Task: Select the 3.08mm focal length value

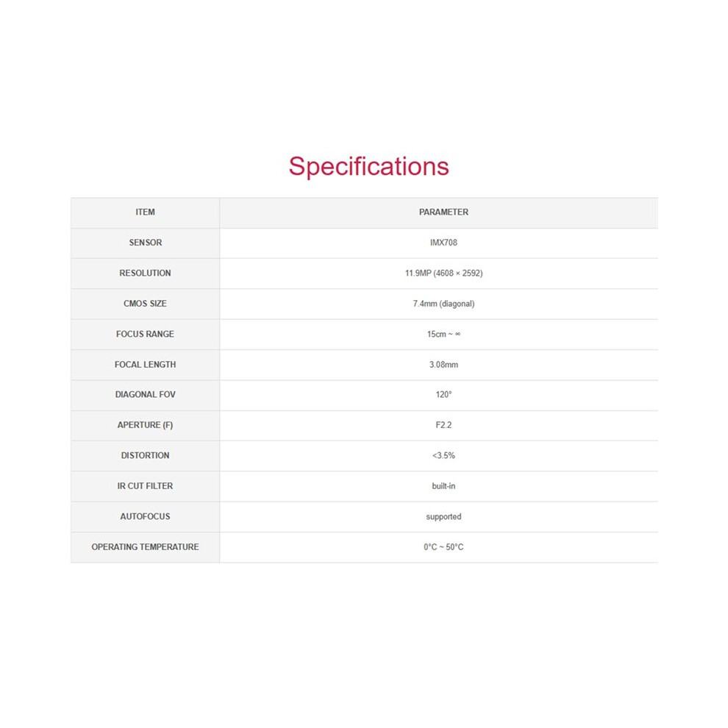Action: [443, 365]
